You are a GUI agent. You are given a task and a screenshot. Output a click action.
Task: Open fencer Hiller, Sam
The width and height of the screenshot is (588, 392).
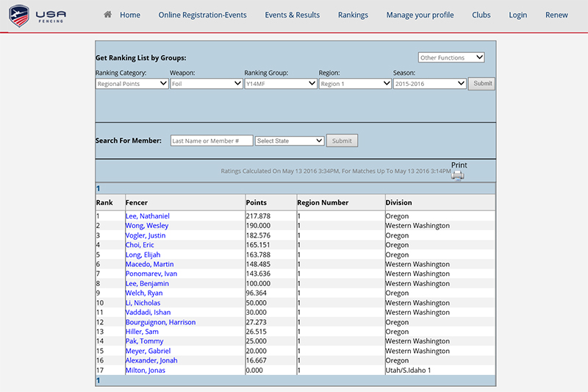pos(142,332)
